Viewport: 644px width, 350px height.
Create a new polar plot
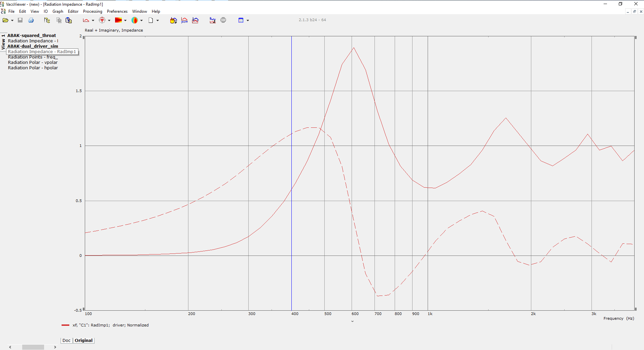pos(102,21)
